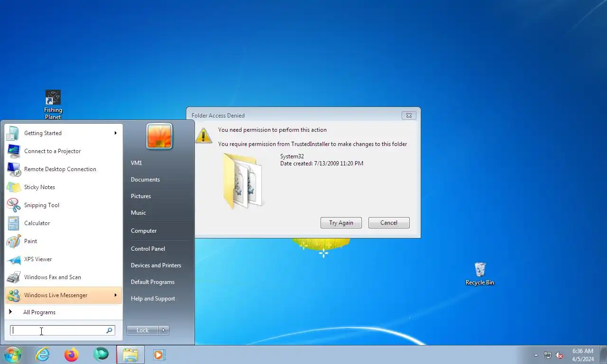Open Computer from the Start menu
The height and width of the screenshot is (364, 607).
pos(144,231)
